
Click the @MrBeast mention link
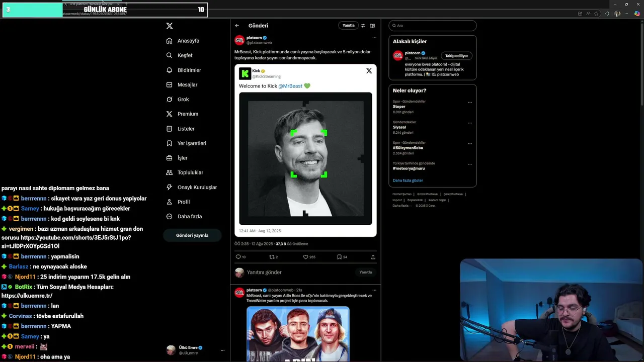click(x=290, y=86)
